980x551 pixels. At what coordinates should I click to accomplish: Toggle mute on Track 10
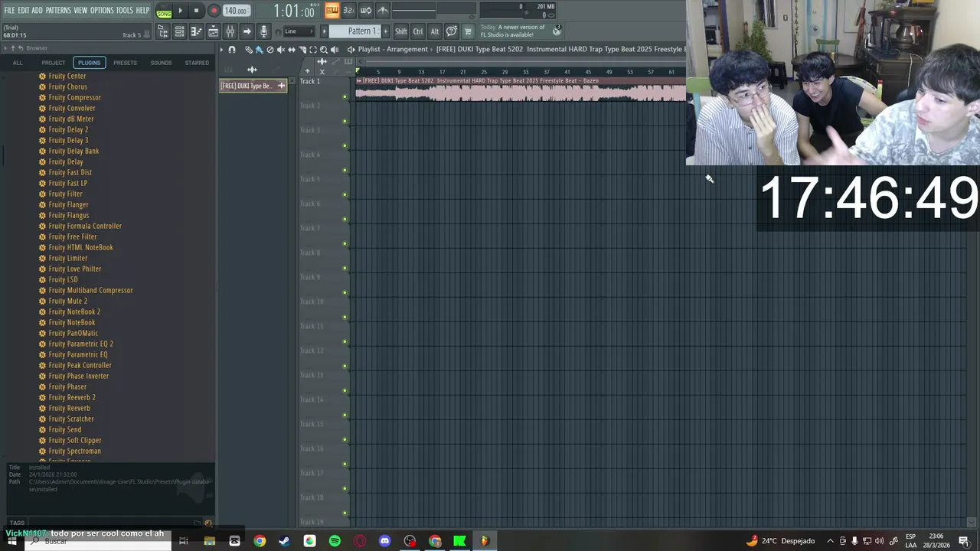click(345, 317)
